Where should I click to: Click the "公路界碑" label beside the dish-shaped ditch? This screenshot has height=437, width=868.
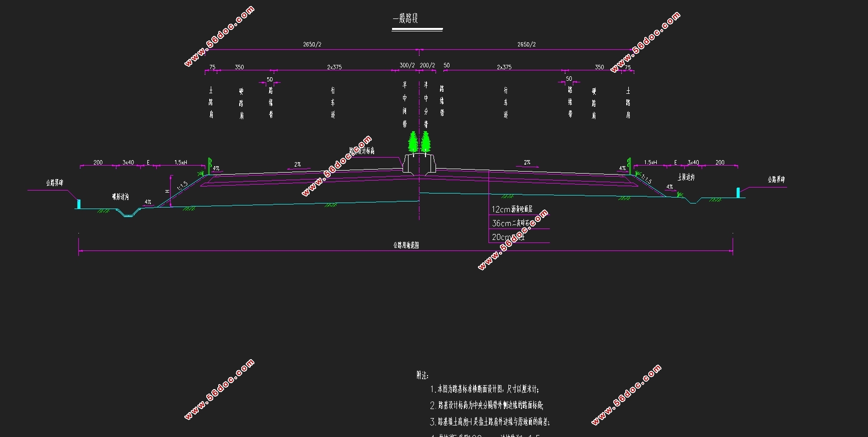[x=55, y=183]
